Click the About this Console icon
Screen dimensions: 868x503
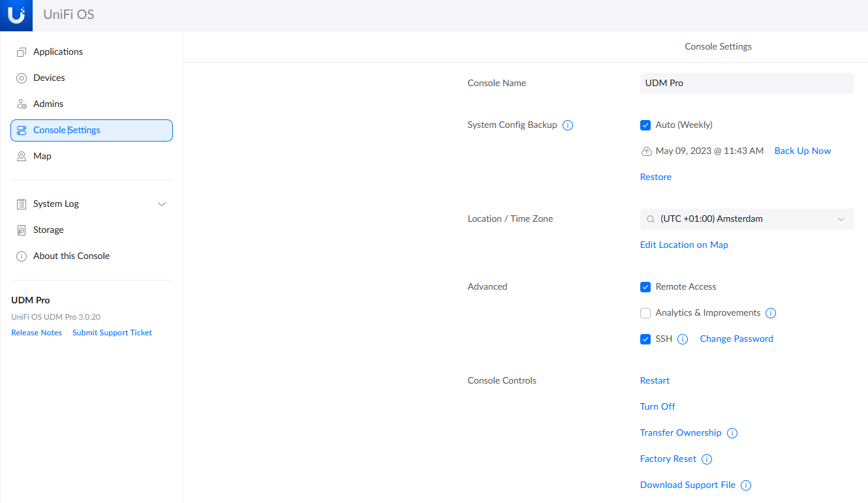click(22, 256)
